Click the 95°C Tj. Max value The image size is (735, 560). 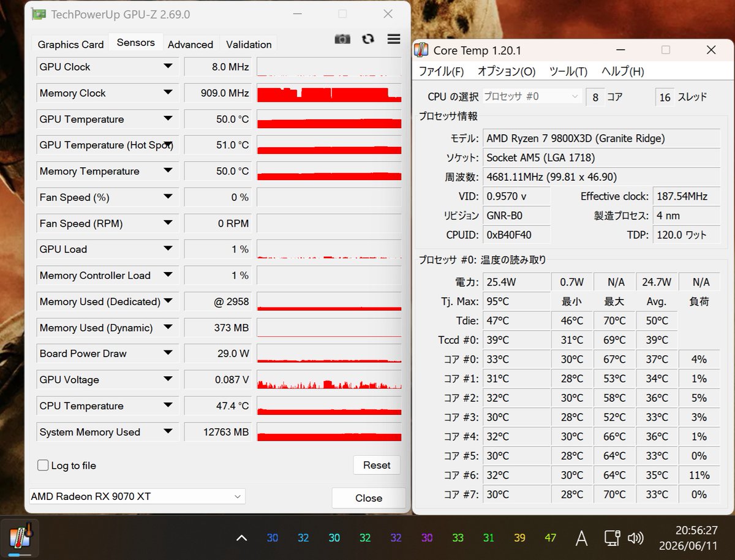point(516,301)
